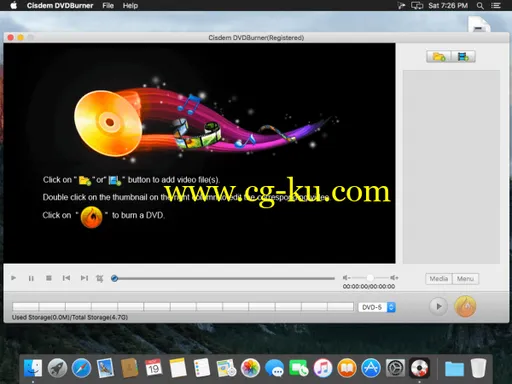Stop the video preview
Image resolution: width=512 pixels, height=384 pixels.
[49, 278]
